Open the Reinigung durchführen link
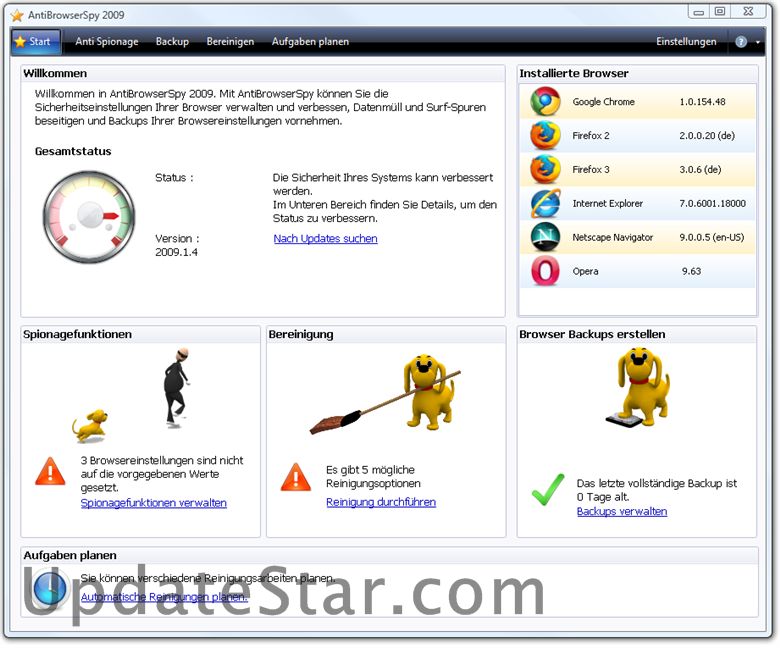780x648 pixels. coord(381,502)
